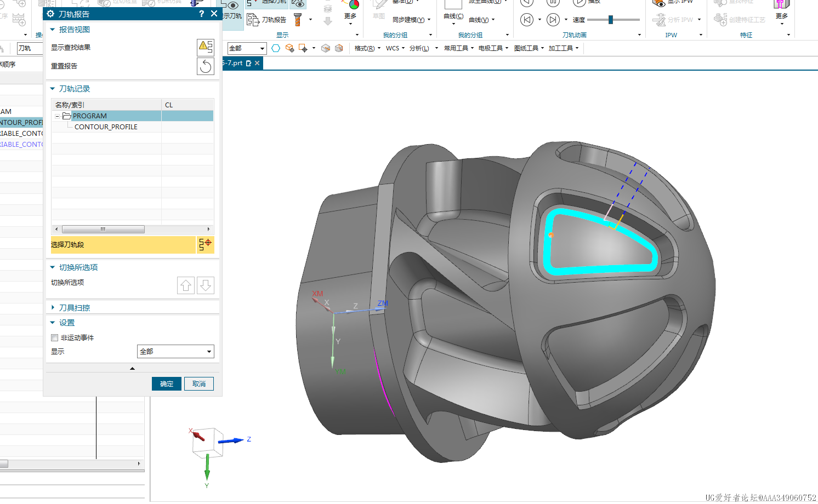Click the gray down arrow icon in 显示 group

[328, 21]
